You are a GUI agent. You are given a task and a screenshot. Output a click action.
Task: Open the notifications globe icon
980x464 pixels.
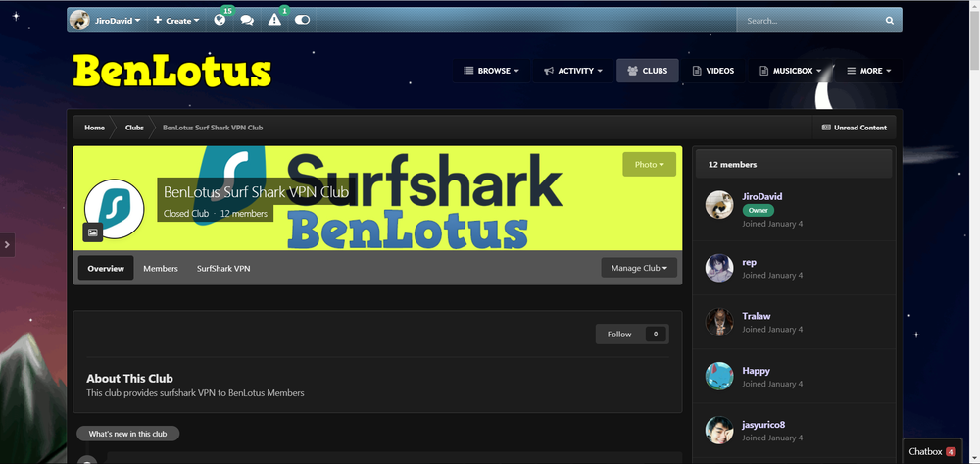220,21
